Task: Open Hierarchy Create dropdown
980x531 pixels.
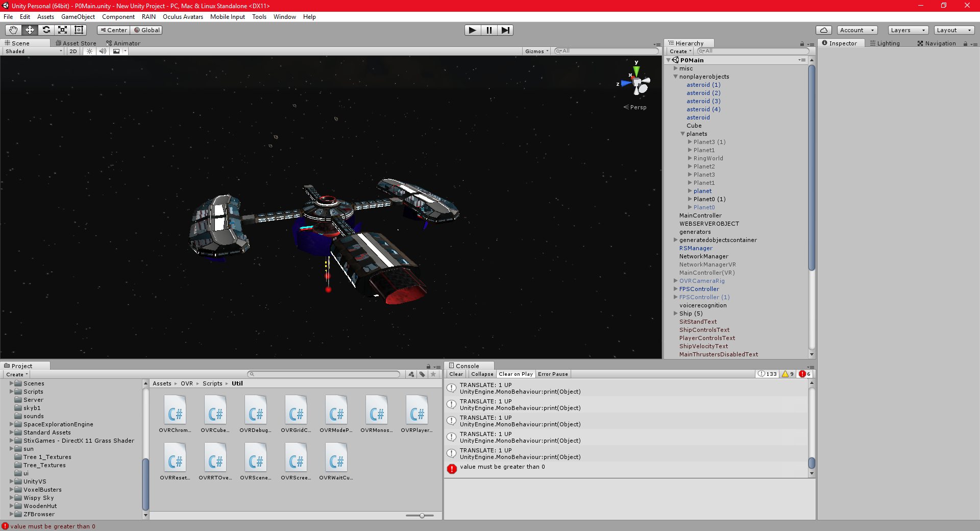Action: tap(680, 51)
